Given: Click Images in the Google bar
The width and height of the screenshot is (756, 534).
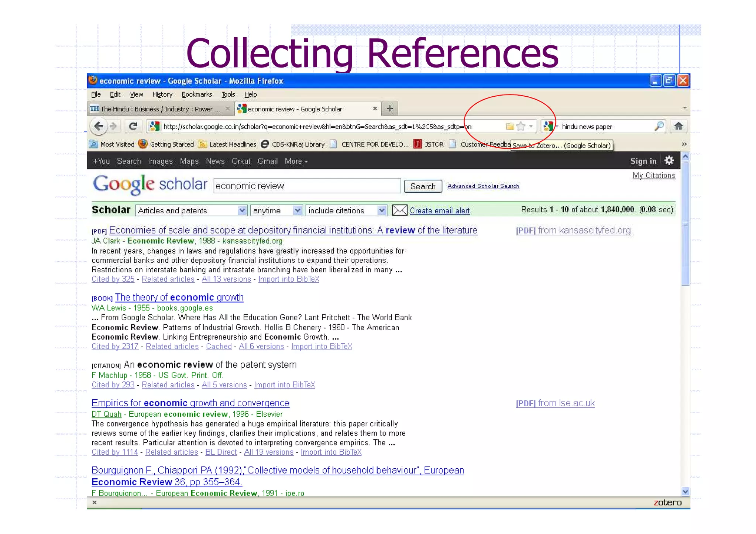Looking at the screenshot, I should (160, 161).
